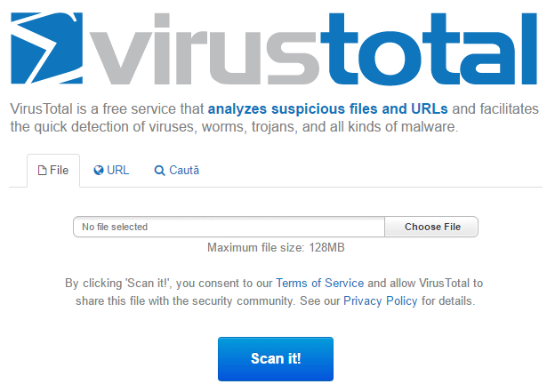Click the globe icon beside URL
This screenshot has height=392, width=555.
[x=99, y=171]
